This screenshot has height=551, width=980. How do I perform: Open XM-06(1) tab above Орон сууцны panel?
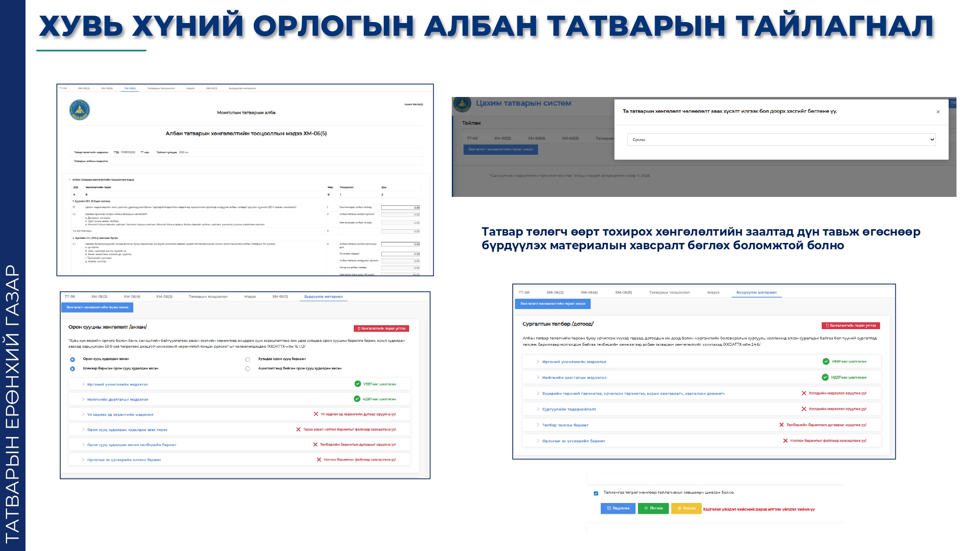click(x=280, y=297)
